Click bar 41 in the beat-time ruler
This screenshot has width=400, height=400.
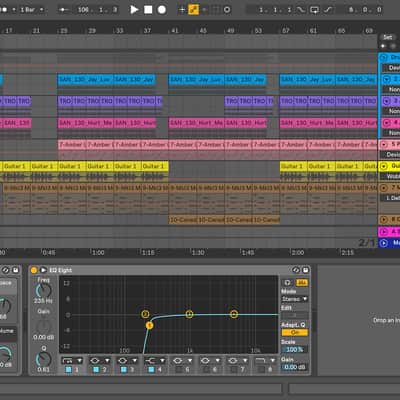[x=175, y=31]
